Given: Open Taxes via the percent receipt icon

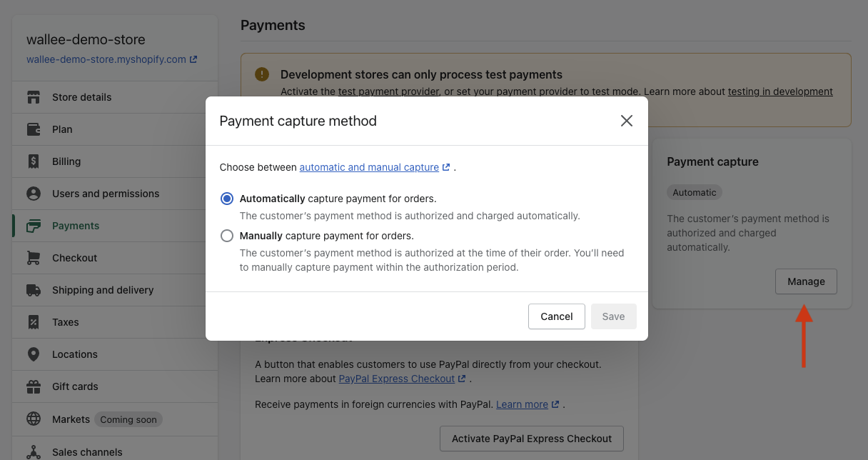Looking at the screenshot, I should pyautogui.click(x=34, y=321).
